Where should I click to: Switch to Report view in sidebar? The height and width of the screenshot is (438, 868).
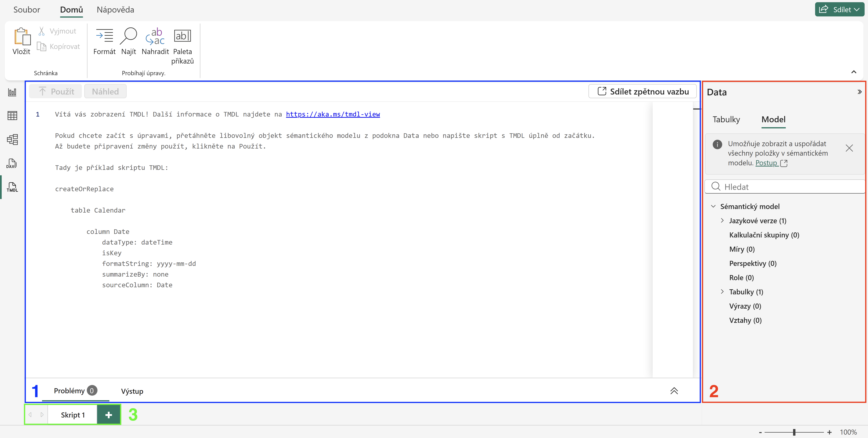pyautogui.click(x=12, y=92)
